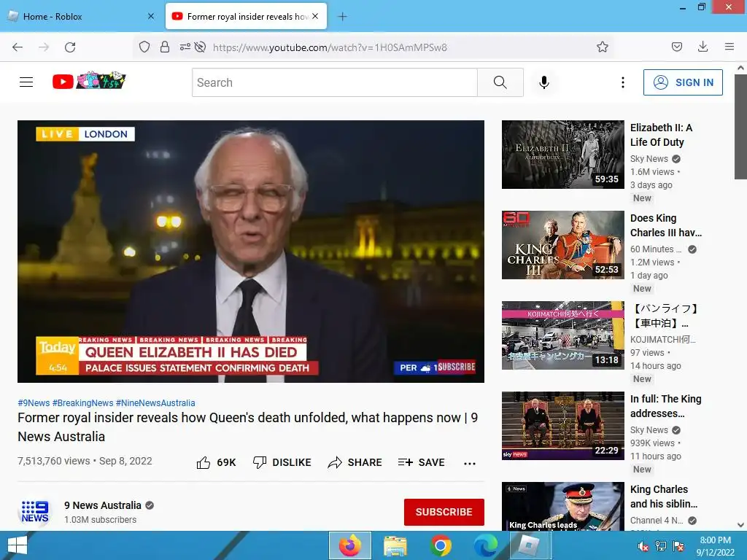Viewport: 747px width, 560px height.
Task: Go back with the browser back arrow
Action: pos(18,47)
